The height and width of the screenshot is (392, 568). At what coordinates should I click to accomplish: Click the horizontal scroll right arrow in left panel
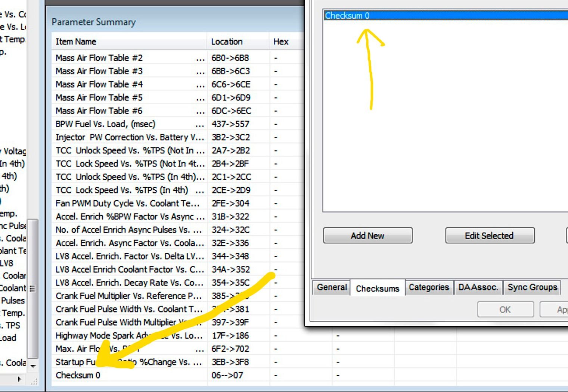pyautogui.click(x=19, y=379)
